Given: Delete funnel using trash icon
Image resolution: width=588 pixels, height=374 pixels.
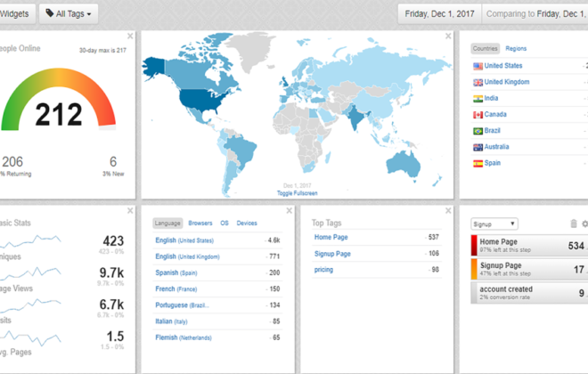Looking at the screenshot, I should point(574,224).
